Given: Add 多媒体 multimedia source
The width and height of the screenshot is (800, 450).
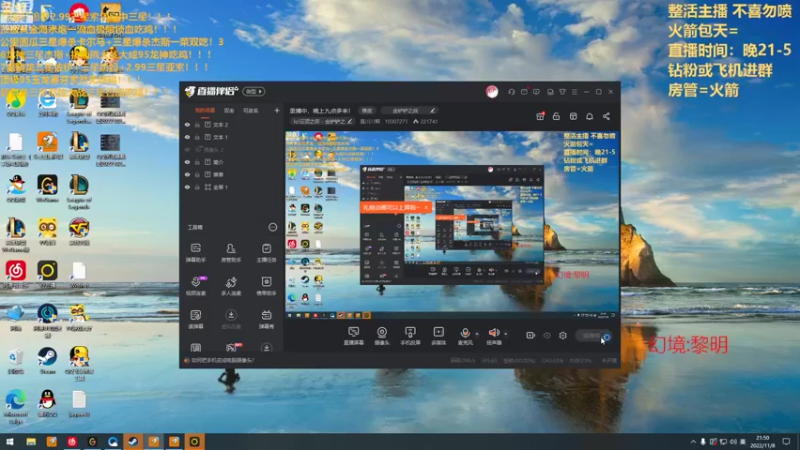Looking at the screenshot, I should (438, 336).
